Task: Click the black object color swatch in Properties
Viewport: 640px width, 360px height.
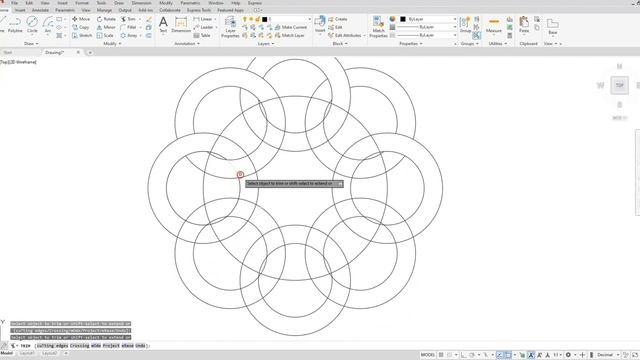Action: click(403, 19)
